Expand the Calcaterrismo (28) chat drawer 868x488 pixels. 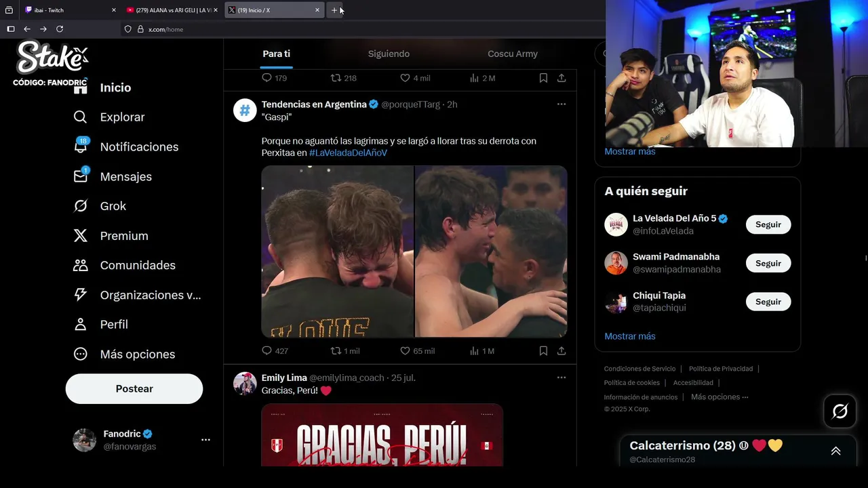pyautogui.click(x=835, y=451)
